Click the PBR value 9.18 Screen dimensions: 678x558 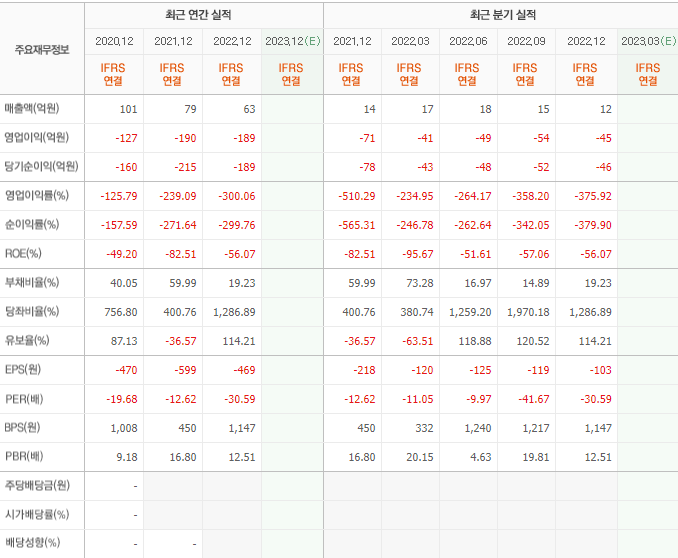pos(127,457)
